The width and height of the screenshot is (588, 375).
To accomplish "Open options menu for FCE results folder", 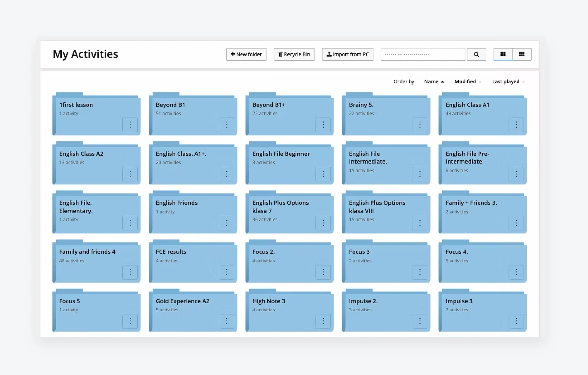I will tap(227, 272).
